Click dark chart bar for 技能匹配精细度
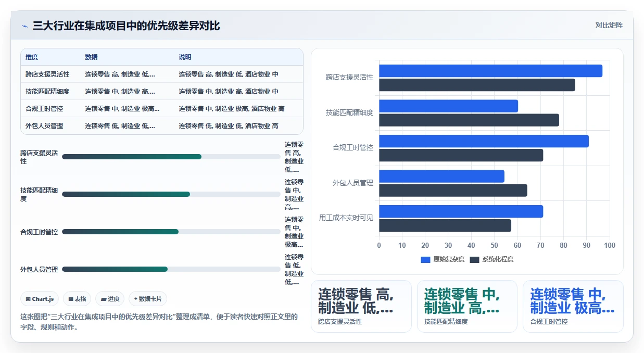The width and height of the screenshot is (644, 353). pos(469,120)
